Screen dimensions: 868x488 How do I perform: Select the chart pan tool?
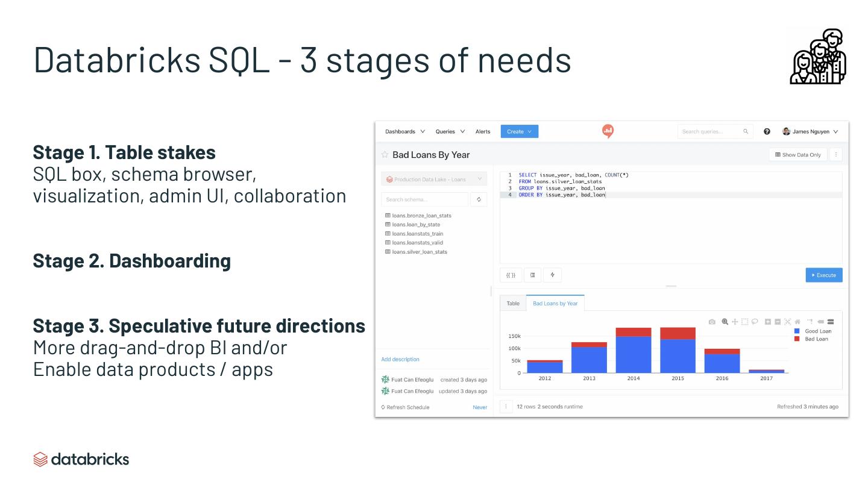[735, 322]
